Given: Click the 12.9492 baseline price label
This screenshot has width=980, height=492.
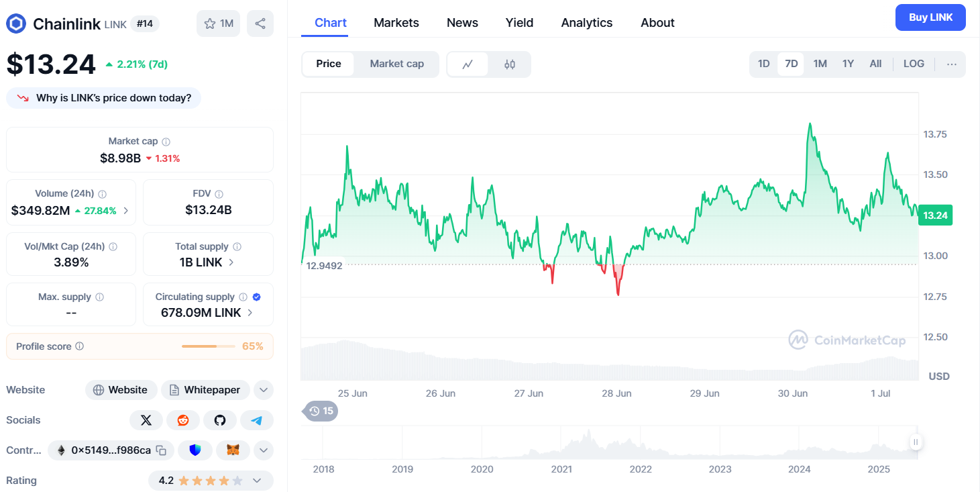Looking at the screenshot, I should tap(324, 266).
